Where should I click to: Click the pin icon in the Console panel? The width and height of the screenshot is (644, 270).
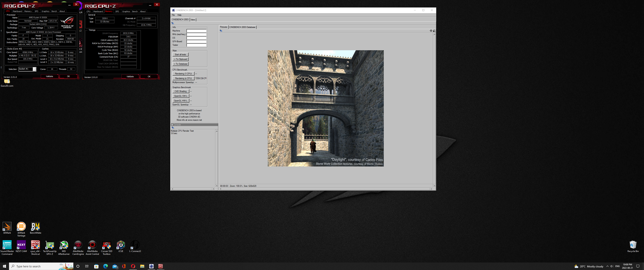click(173, 127)
